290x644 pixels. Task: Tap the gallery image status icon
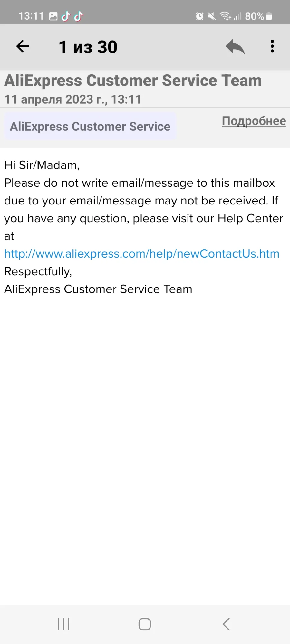(x=53, y=16)
